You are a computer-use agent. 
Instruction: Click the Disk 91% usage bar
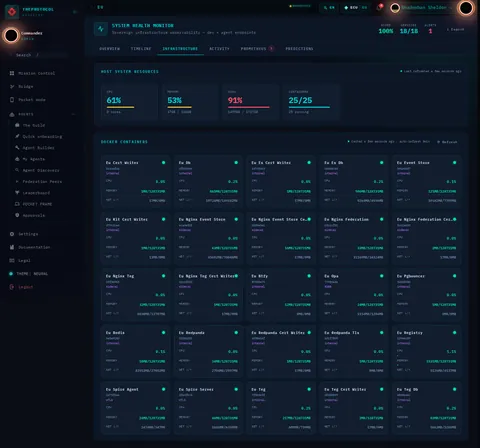click(x=249, y=107)
